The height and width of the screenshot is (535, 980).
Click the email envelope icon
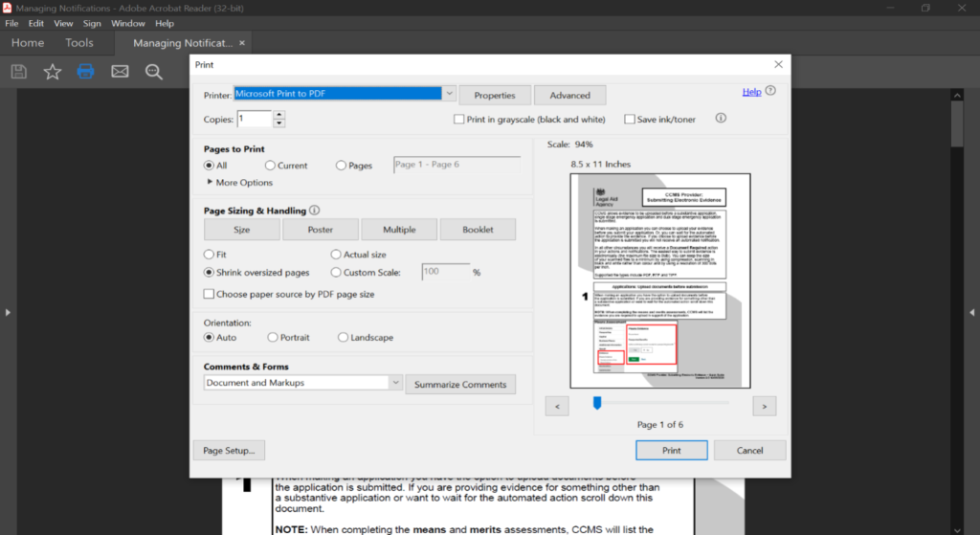120,72
